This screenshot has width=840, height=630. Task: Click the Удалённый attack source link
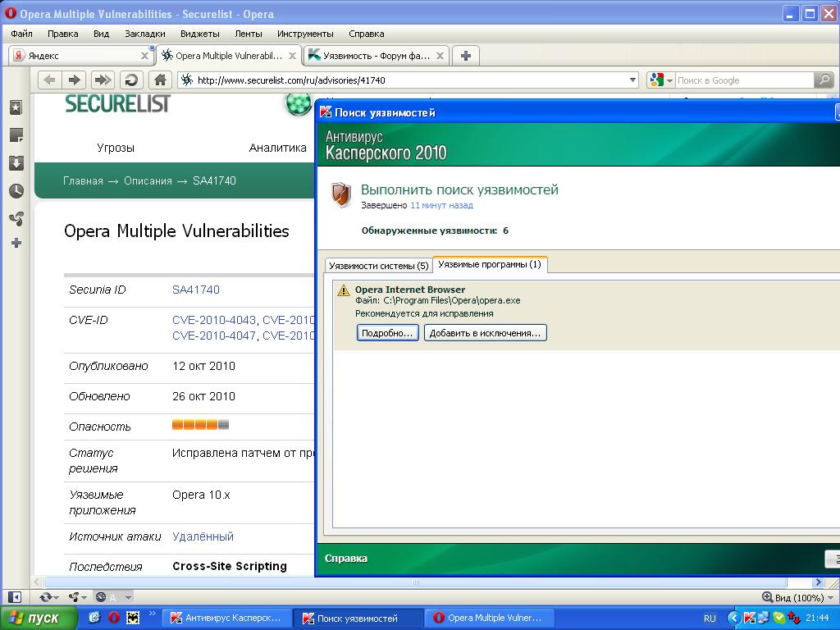203,536
